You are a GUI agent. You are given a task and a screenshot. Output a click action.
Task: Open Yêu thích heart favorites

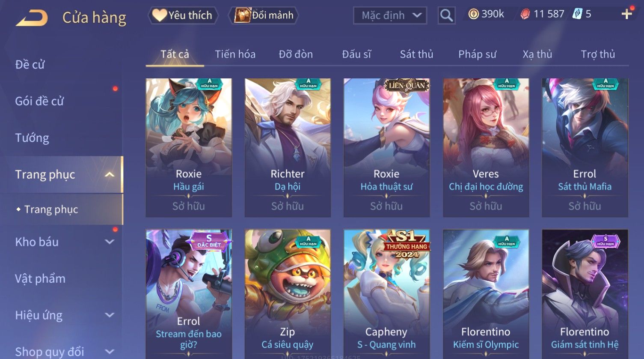tap(183, 15)
